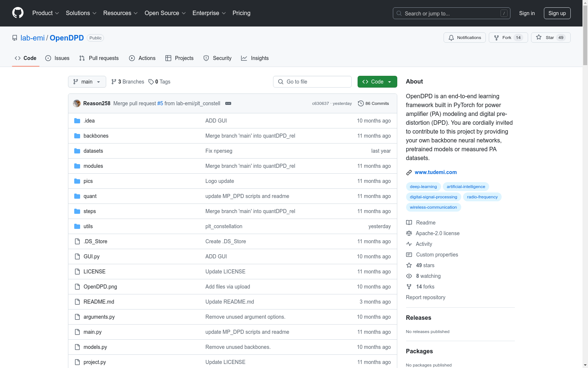Open the www.tudemi.com website link

[436, 172]
